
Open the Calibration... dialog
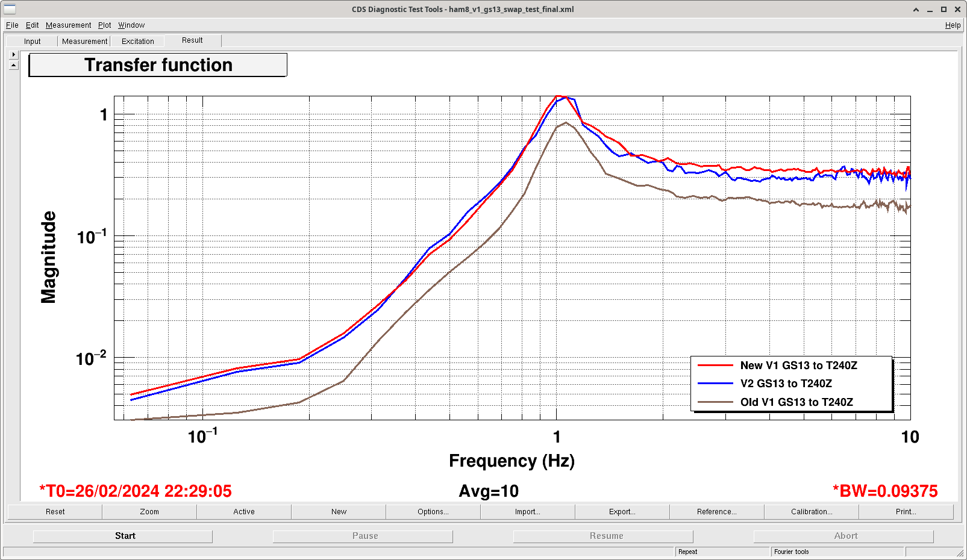click(x=812, y=512)
